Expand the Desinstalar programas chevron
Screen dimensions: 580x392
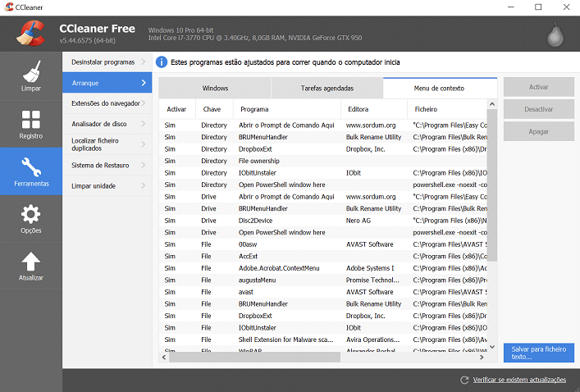(143, 62)
